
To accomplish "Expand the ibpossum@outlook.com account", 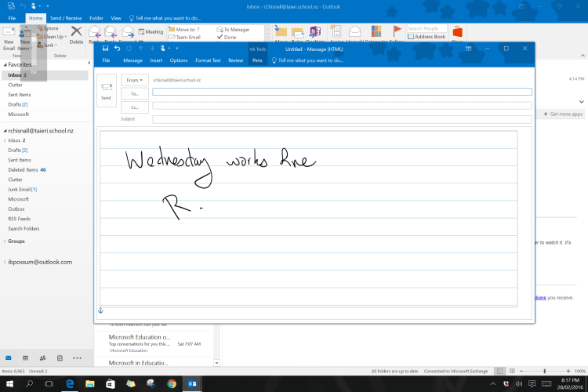I will tap(5, 262).
